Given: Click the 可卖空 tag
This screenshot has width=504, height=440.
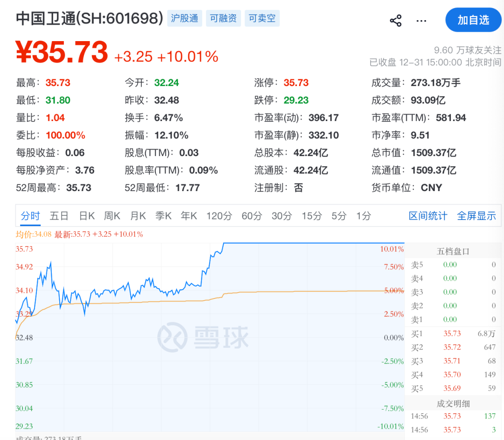Looking at the screenshot, I should point(262,18).
